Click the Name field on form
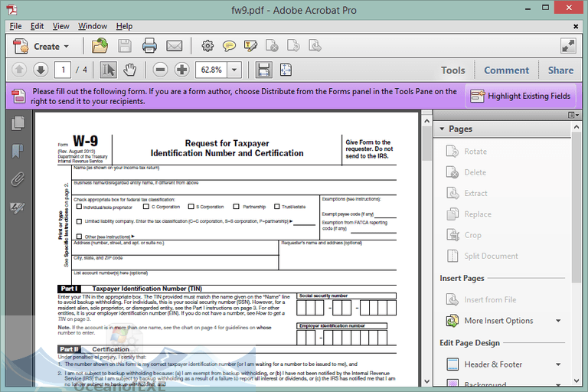 click(234, 173)
